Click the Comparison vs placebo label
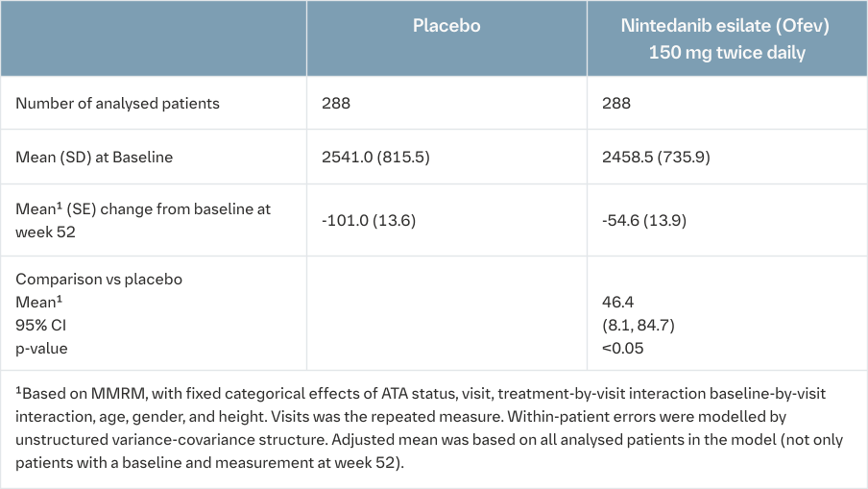The width and height of the screenshot is (868, 489). (99, 280)
